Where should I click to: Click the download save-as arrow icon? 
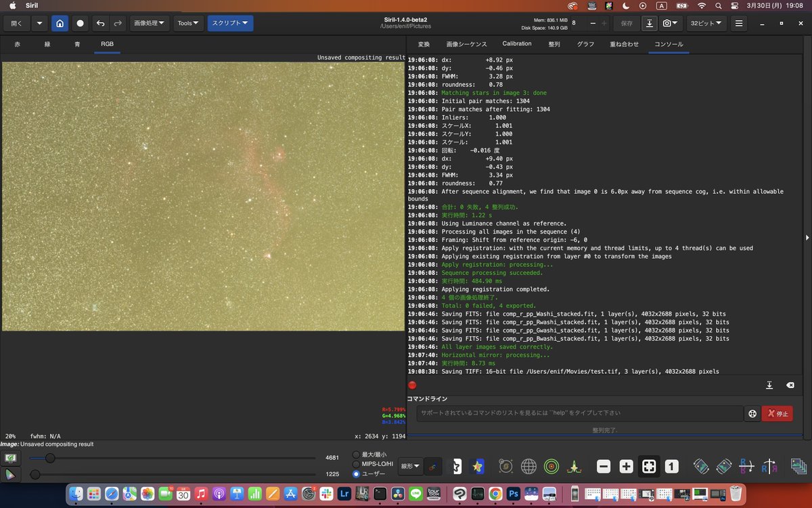pyautogui.click(x=649, y=23)
